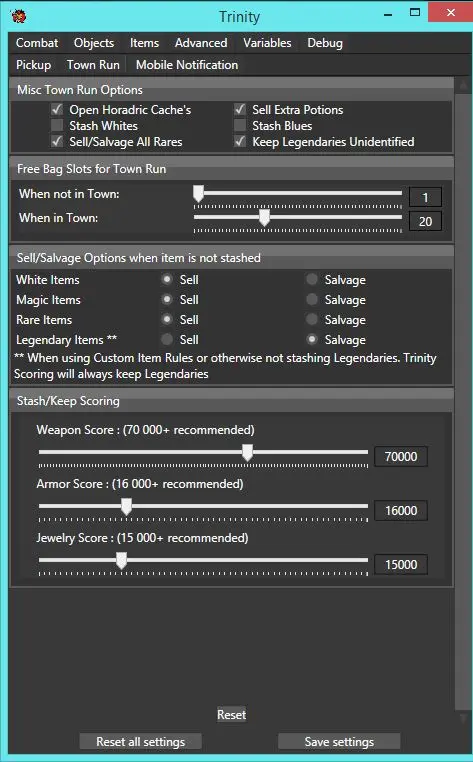Open the Mobile Notification sub-tab
Image resolution: width=473 pixels, height=762 pixels.
coord(187,65)
